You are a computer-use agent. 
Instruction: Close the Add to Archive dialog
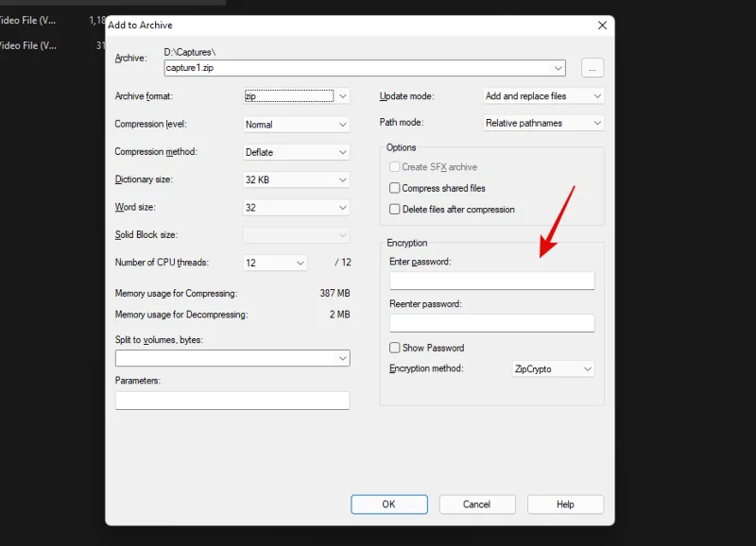click(601, 26)
